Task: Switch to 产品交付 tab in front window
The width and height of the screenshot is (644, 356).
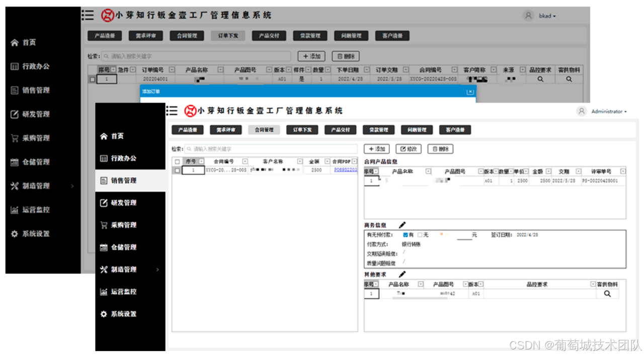Action: (x=341, y=130)
